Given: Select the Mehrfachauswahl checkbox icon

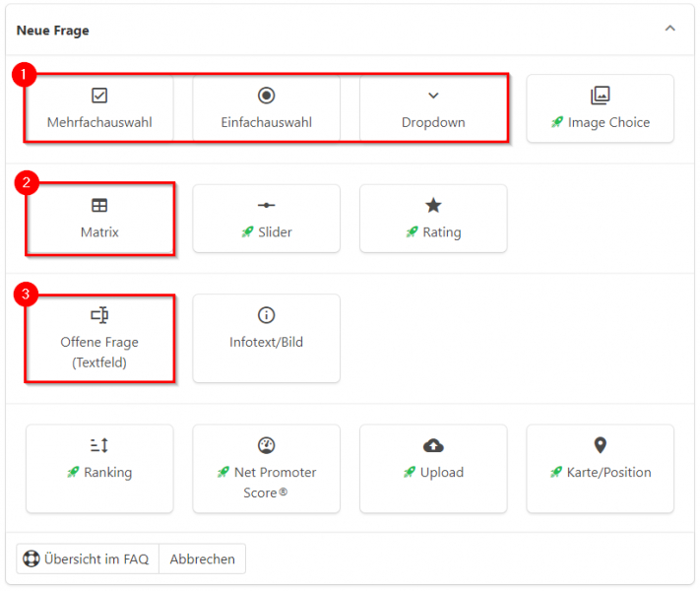Looking at the screenshot, I should [x=99, y=96].
